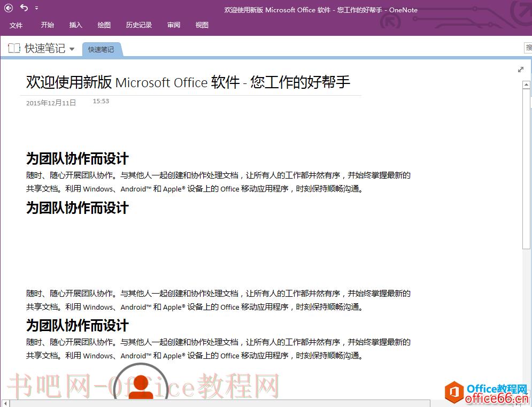Click the date 2015年12月11日
This screenshot has width=532, height=407.
coord(51,103)
